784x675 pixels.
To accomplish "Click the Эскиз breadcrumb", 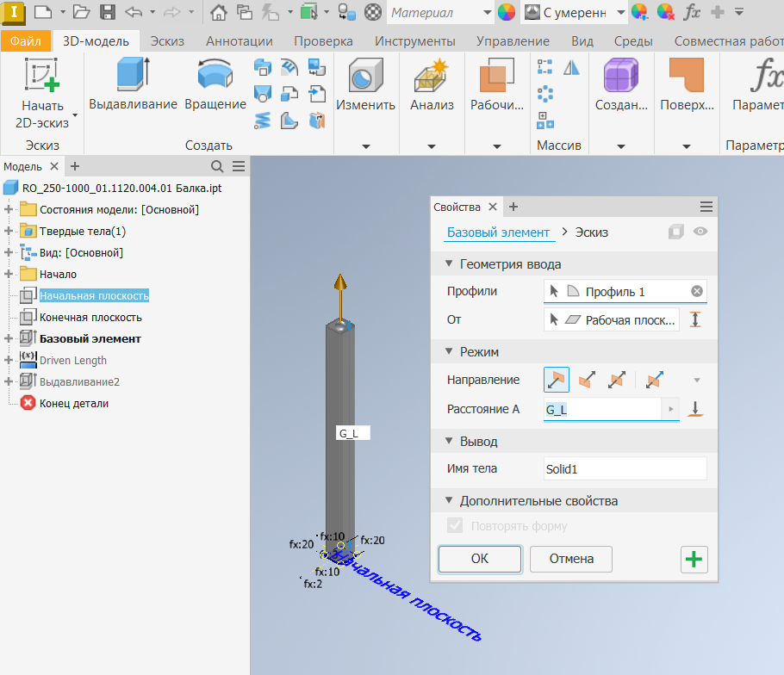I will pyautogui.click(x=592, y=232).
